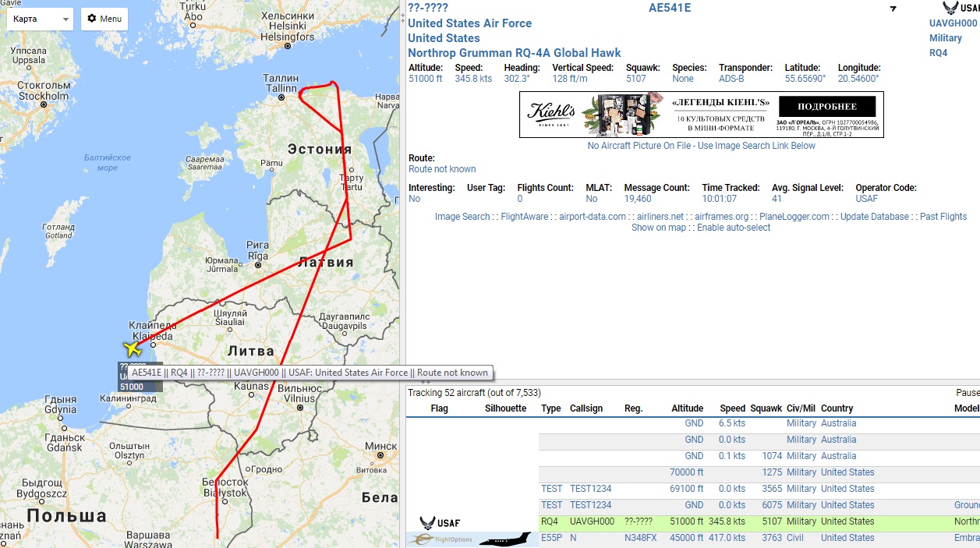
Task: Sort list by the Flag column header
Action: pyautogui.click(x=439, y=408)
